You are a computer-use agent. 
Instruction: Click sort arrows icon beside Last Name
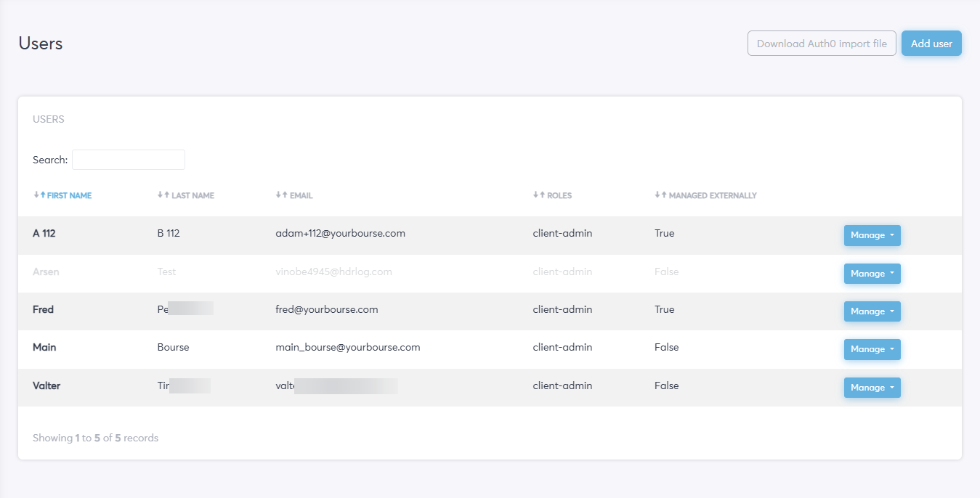[x=163, y=195]
